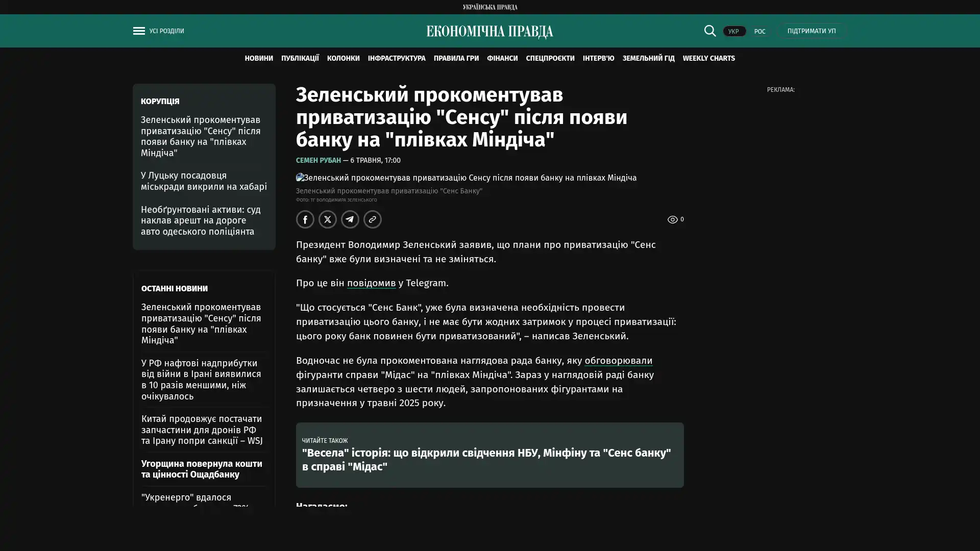Share article via Telegram
Image resolution: width=980 pixels, height=551 pixels.
(x=350, y=219)
